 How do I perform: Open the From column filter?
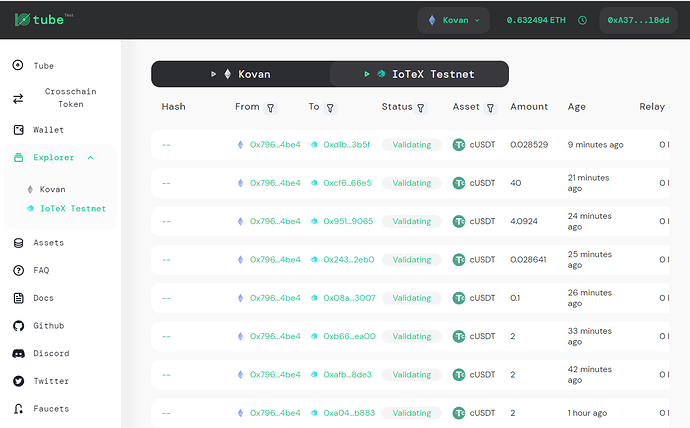click(x=271, y=108)
